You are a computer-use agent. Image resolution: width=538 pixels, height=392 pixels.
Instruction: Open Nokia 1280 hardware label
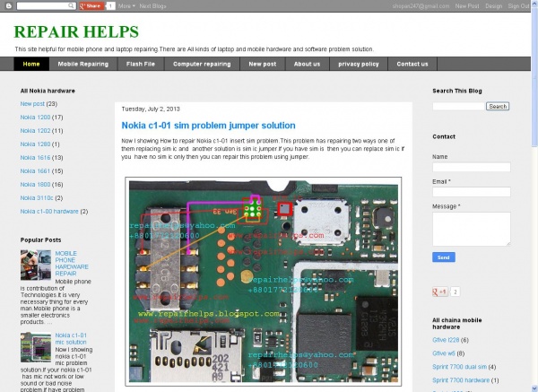tap(35, 144)
